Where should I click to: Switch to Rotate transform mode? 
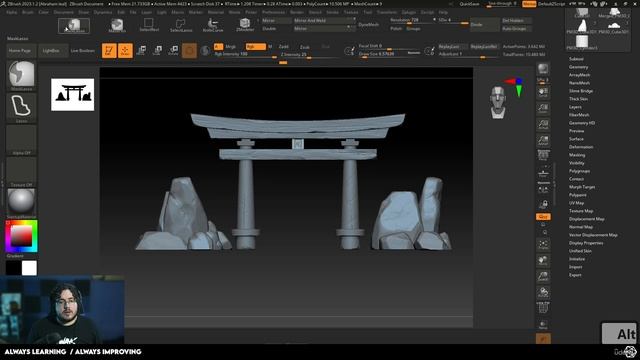[173, 51]
